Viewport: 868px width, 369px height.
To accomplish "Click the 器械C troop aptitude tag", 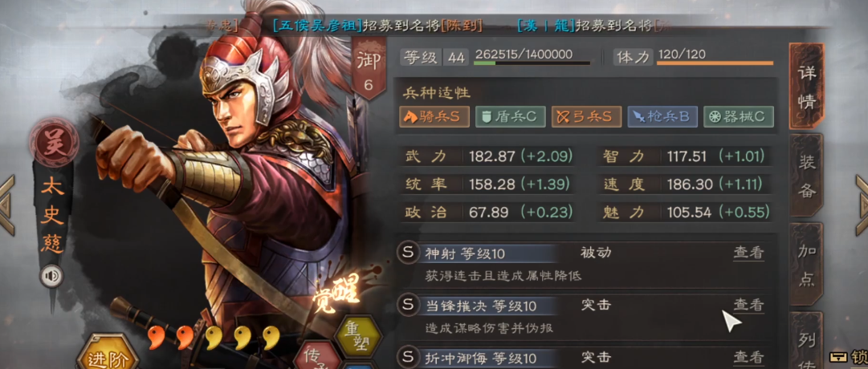I will [739, 117].
